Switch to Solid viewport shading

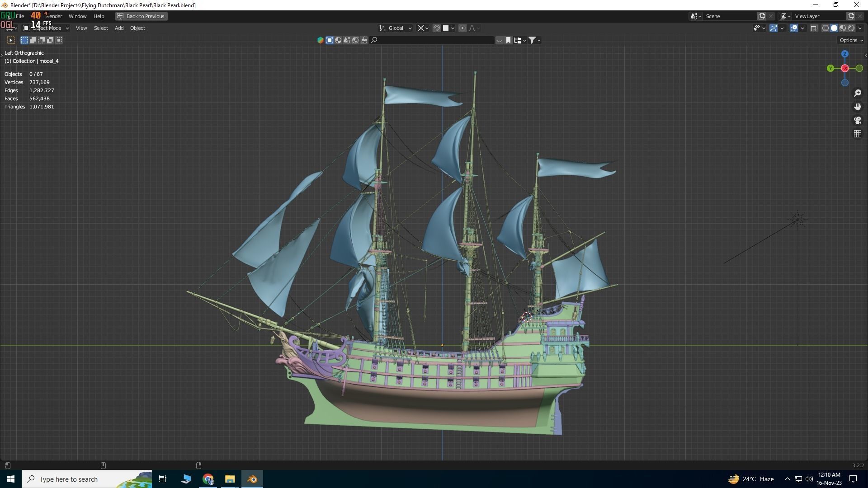(x=834, y=28)
